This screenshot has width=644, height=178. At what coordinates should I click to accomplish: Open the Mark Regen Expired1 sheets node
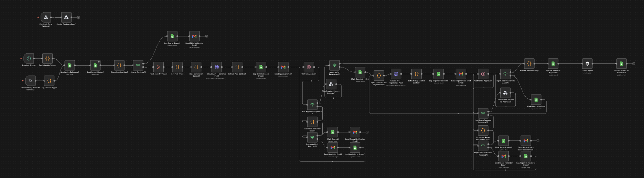tap(504, 141)
